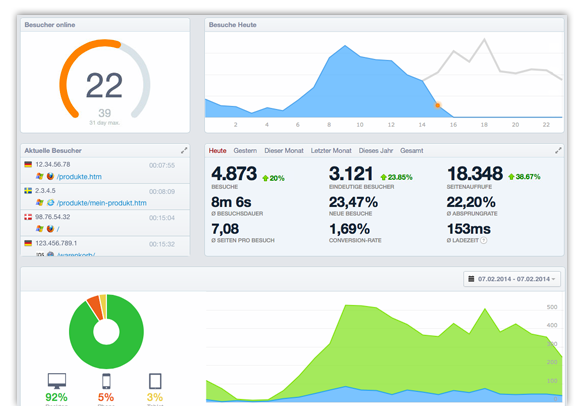The height and width of the screenshot is (406, 585).
Task: Click the 153ms Ladezeit value
Action: coord(469,229)
